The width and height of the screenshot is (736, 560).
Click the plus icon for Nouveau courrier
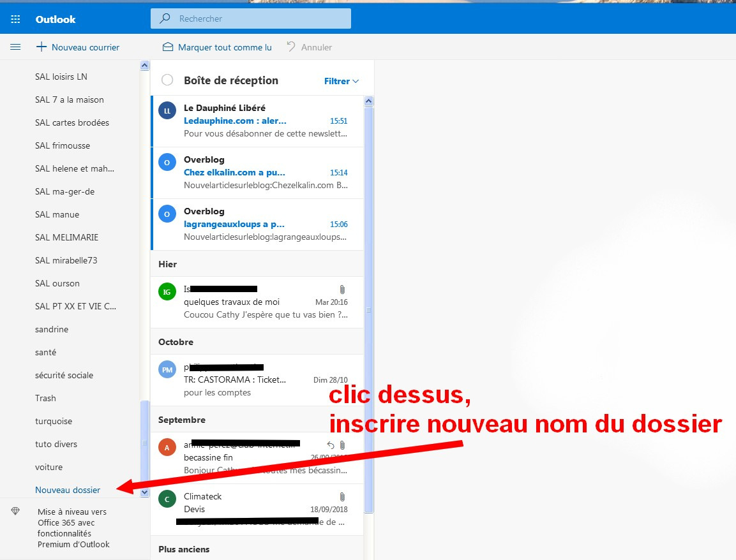(x=41, y=47)
